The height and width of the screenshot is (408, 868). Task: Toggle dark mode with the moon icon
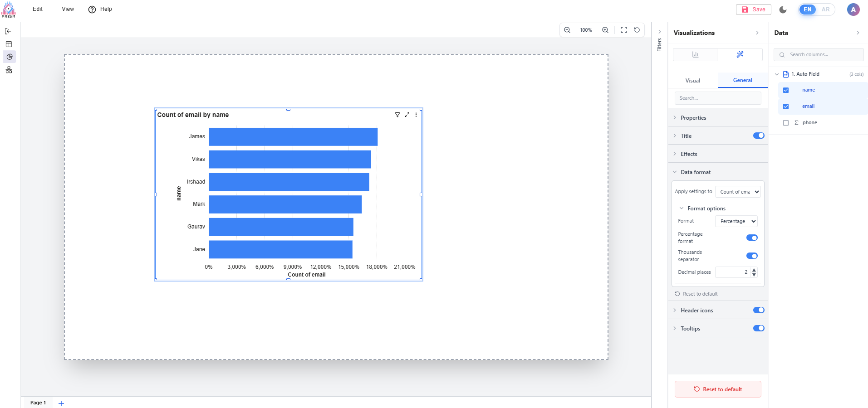point(783,10)
